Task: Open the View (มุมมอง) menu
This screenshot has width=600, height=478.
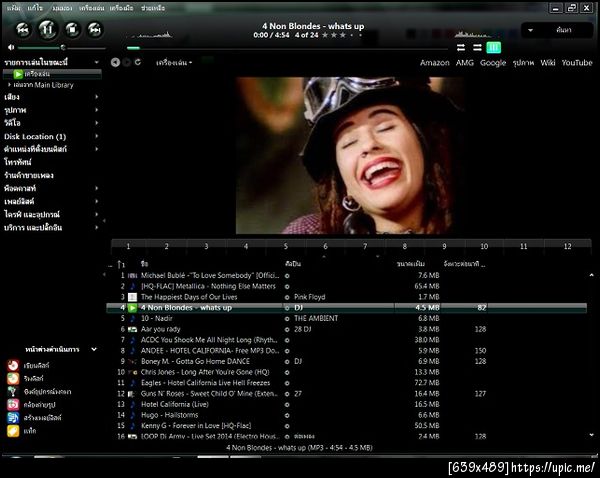Action: 62,8
